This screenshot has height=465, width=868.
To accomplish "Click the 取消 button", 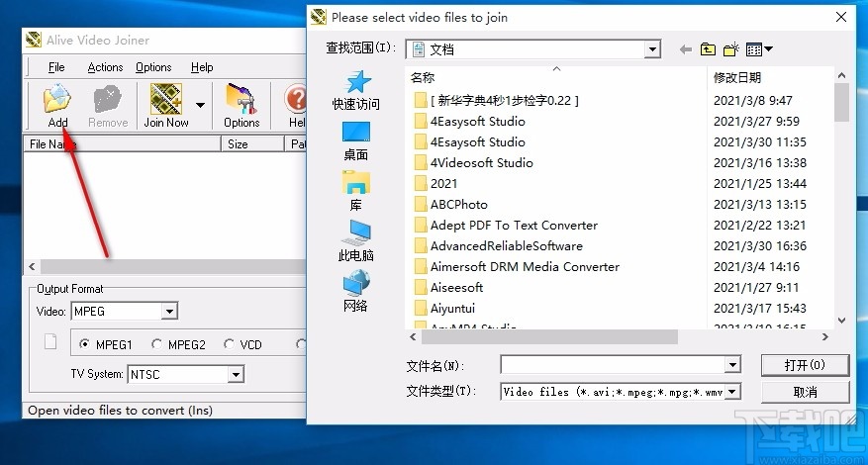I will (x=805, y=392).
